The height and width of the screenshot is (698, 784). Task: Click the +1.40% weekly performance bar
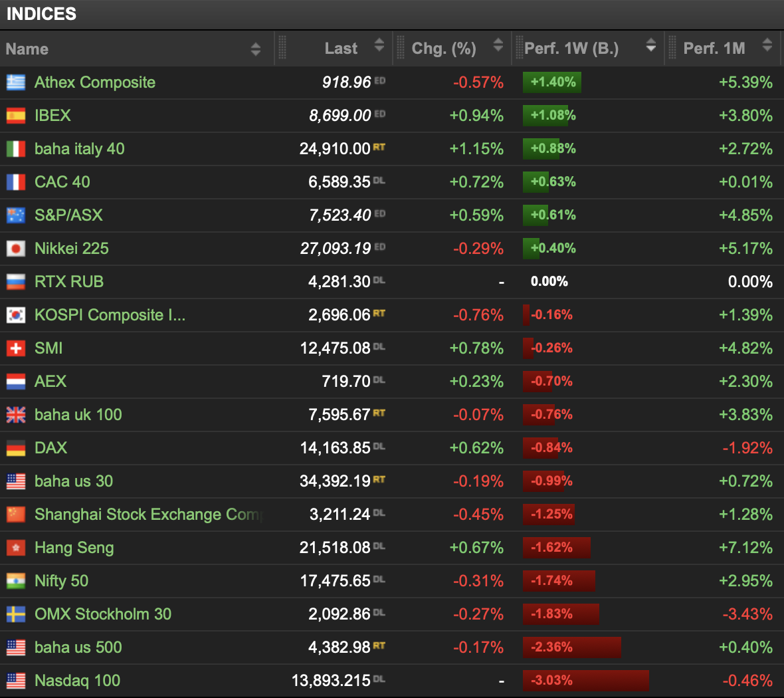552,82
